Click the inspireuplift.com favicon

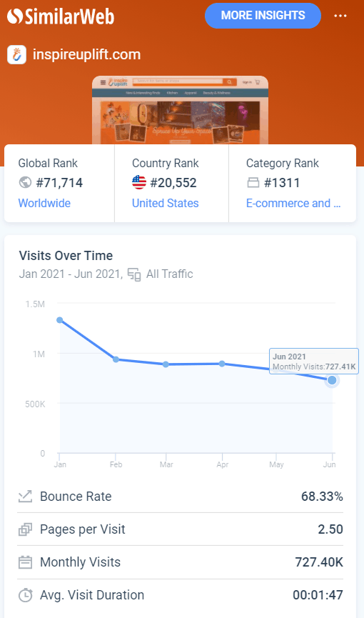point(16,54)
